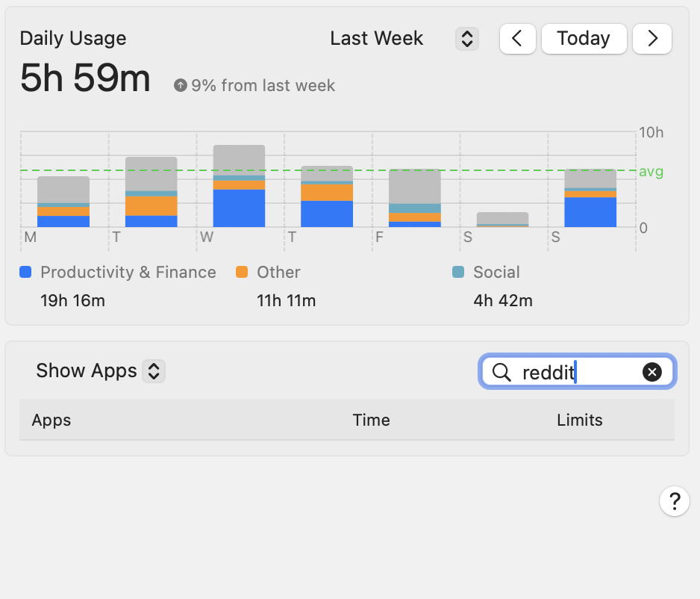
Task: Go to the previous week with the left chevron
Action: 517,39
